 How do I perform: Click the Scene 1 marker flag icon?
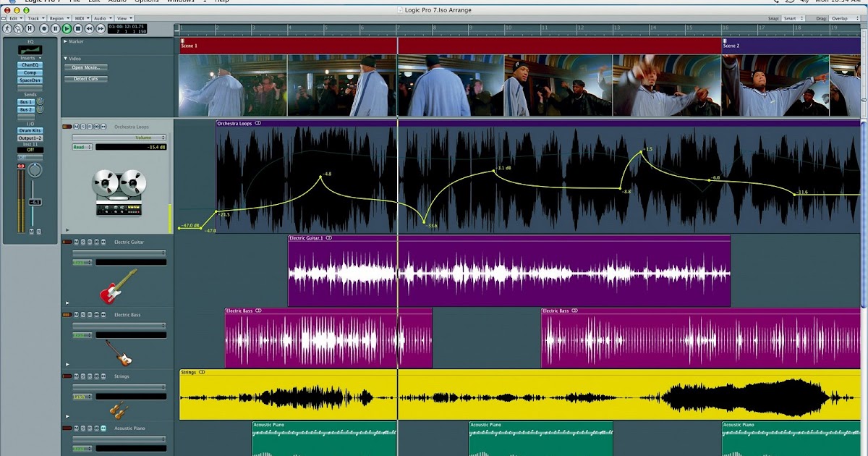coord(182,41)
